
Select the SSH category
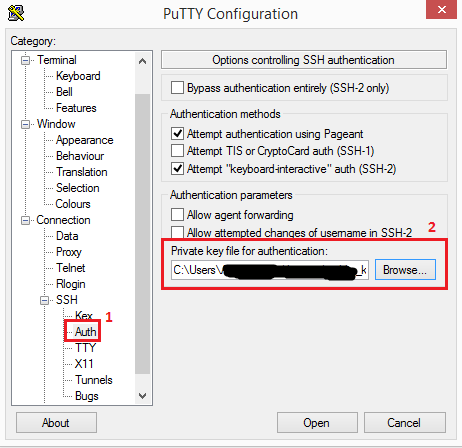(67, 300)
